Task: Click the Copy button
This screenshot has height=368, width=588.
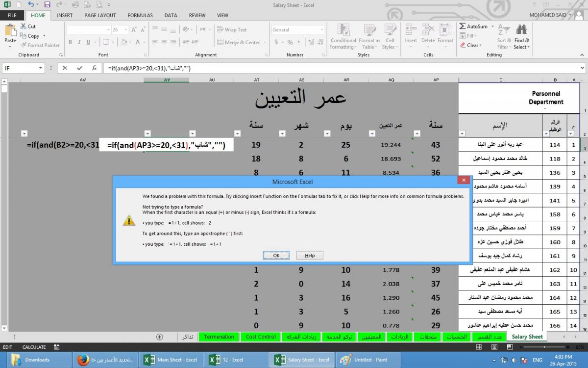Action: point(30,36)
